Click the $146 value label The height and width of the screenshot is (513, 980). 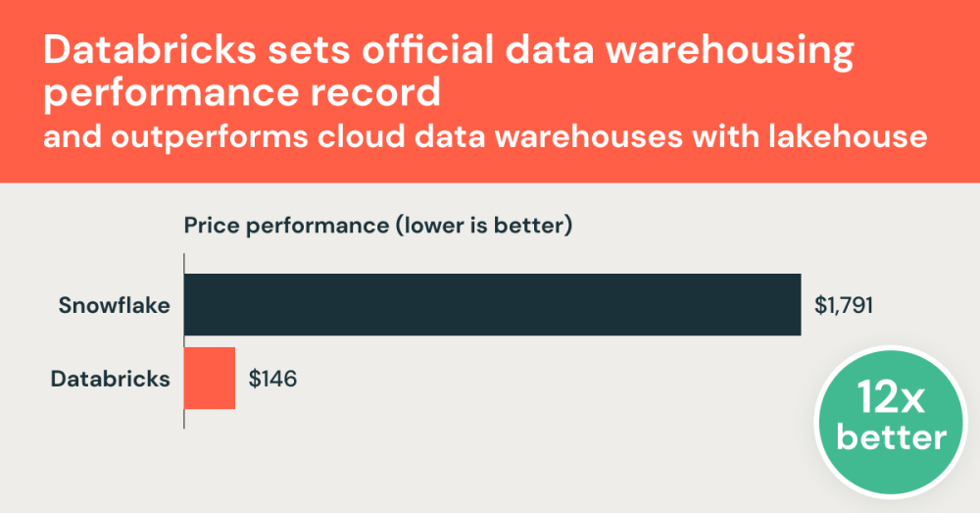[272, 378]
